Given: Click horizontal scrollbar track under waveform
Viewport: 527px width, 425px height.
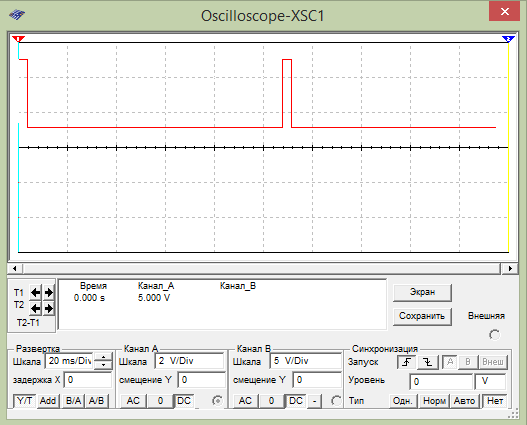Looking at the screenshot, I should (262, 268).
